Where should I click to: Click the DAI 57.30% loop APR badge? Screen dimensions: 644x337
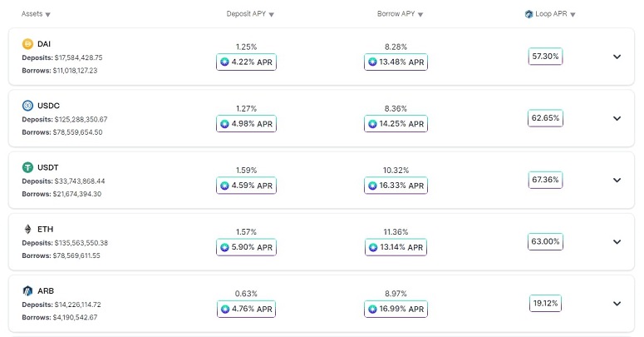pos(545,57)
